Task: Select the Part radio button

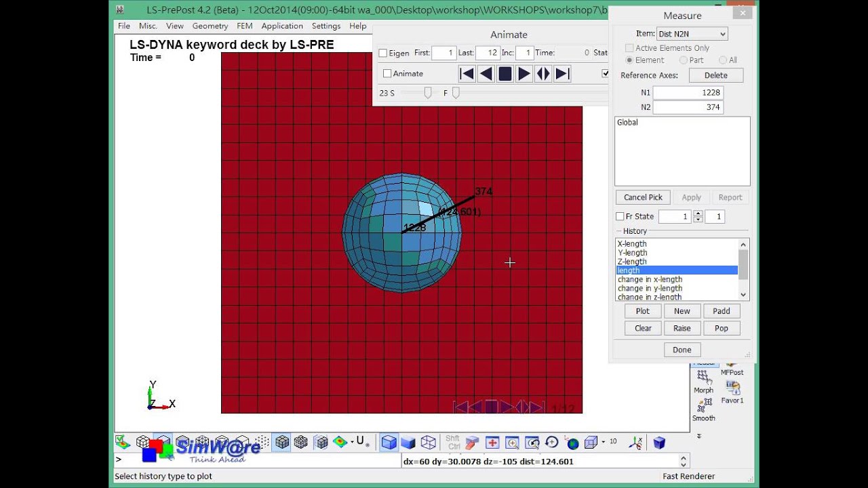Action: 682,60
